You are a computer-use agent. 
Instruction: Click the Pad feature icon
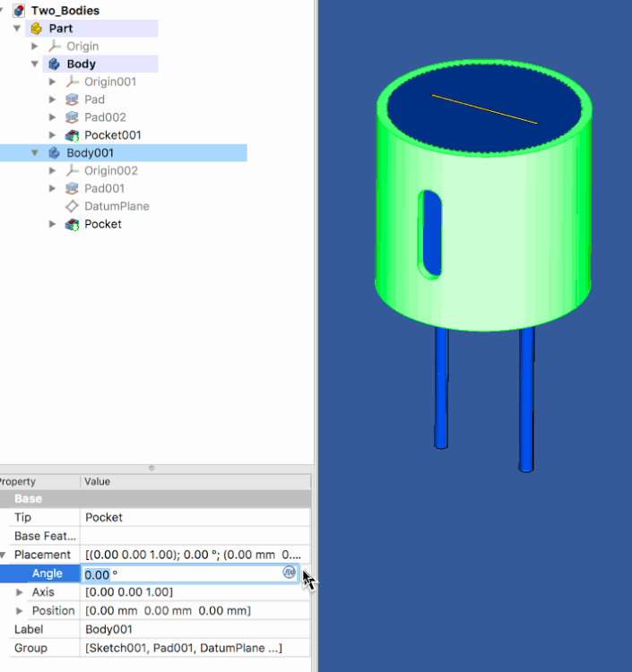[x=72, y=99]
